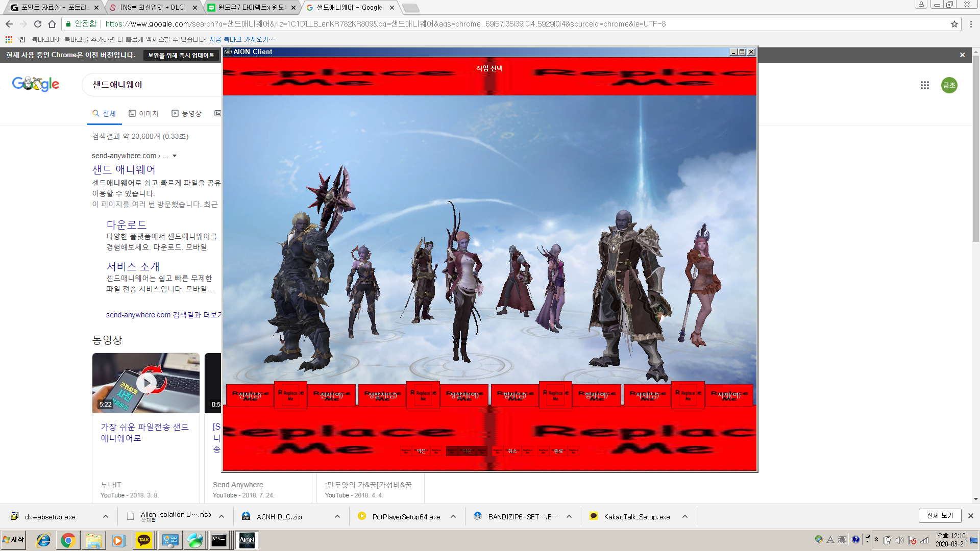Expand options for ACNH DLC.zip download
The image size is (980, 551).
[x=337, y=516]
